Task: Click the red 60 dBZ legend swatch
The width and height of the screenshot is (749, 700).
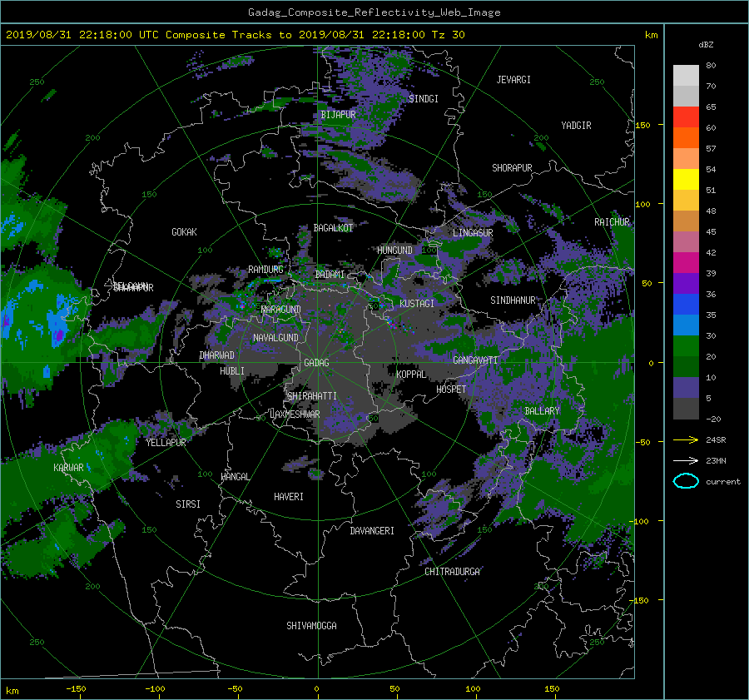Action: click(686, 117)
